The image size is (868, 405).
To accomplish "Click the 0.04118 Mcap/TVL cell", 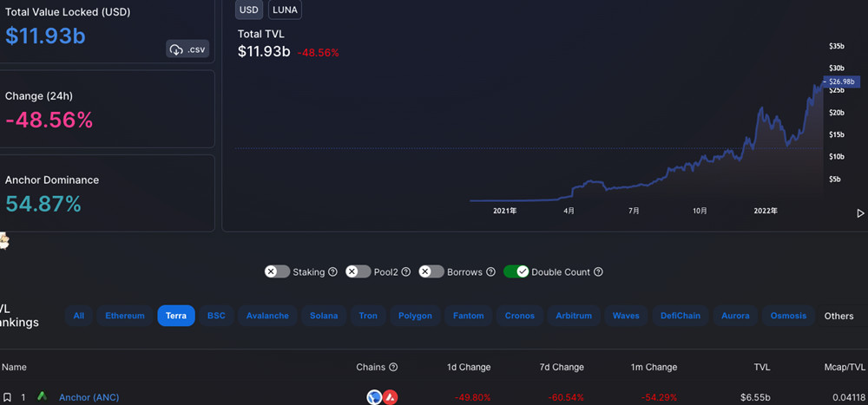I will pyautogui.click(x=849, y=397).
